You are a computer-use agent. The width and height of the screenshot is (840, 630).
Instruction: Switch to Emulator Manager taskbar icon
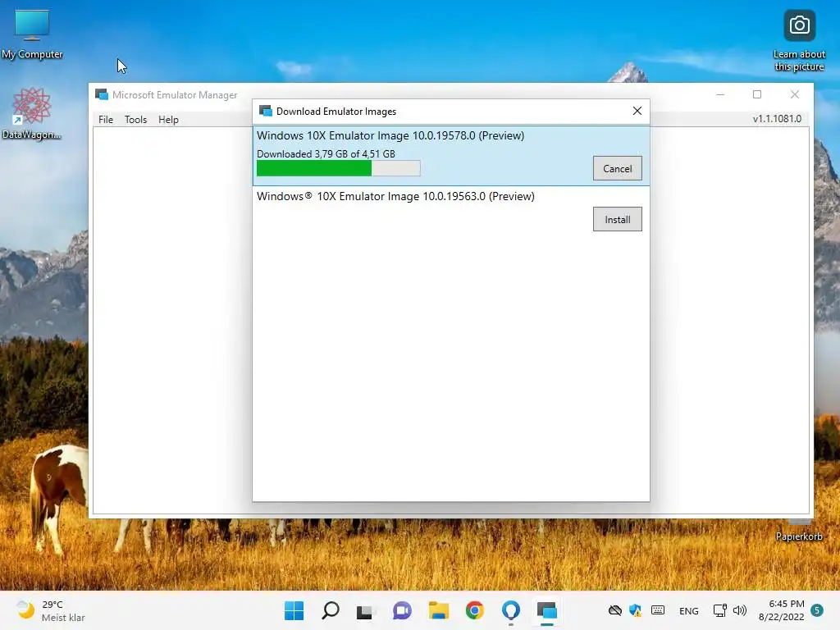click(x=547, y=610)
